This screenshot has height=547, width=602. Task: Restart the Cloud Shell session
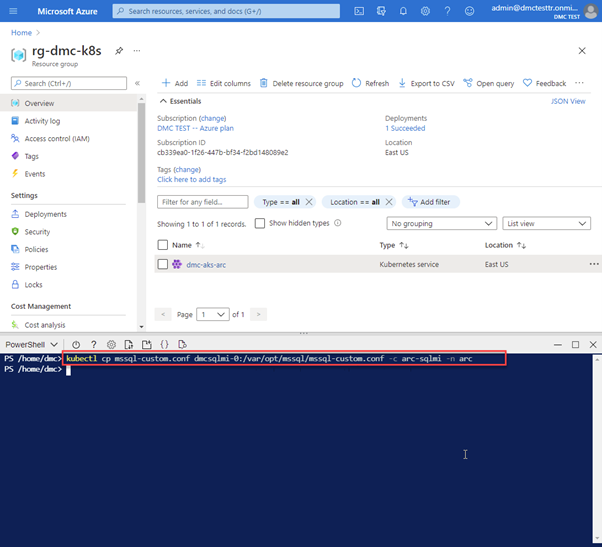tap(76, 344)
